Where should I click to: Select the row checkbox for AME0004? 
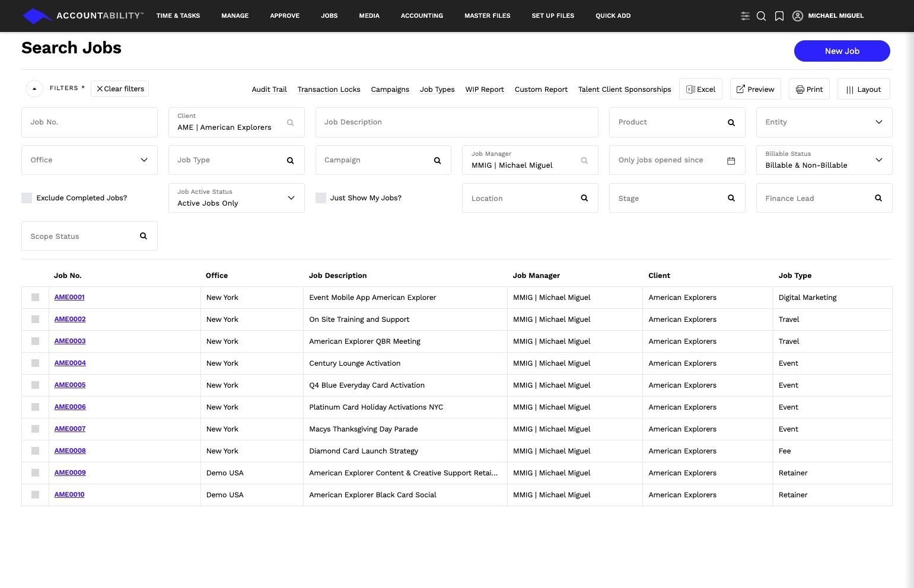tap(35, 363)
